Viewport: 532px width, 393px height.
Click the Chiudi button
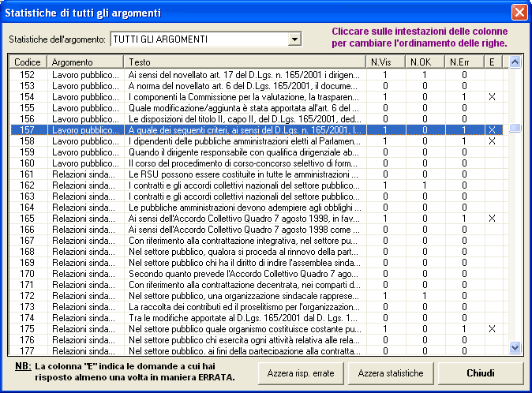click(x=480, y=372)
